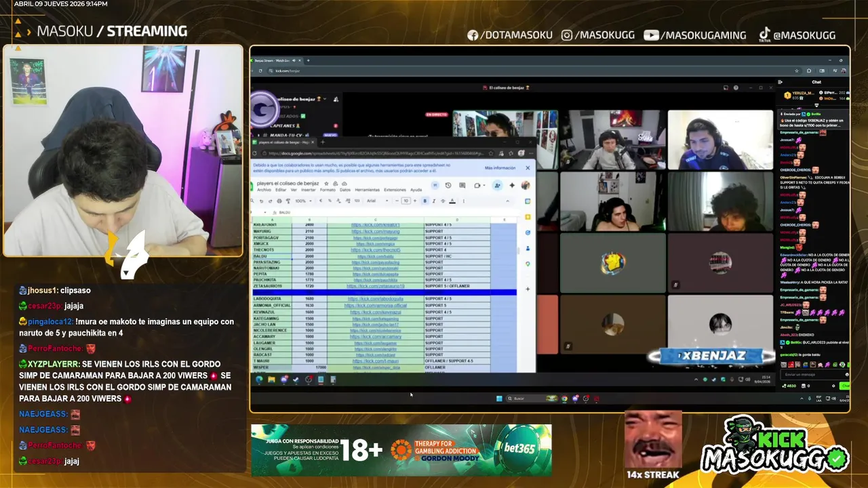Print the spreadsheet using the printer icon
This screenshot has width=868, height=488.
pos(279,201)
